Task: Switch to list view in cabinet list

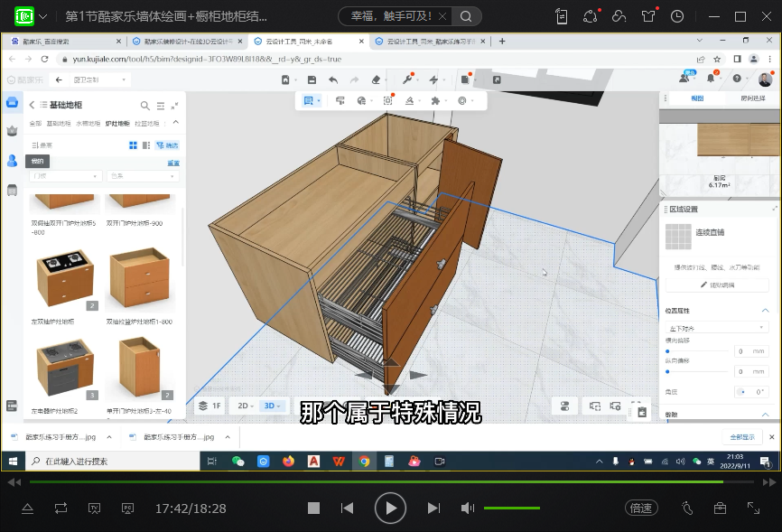Action: 146,145
